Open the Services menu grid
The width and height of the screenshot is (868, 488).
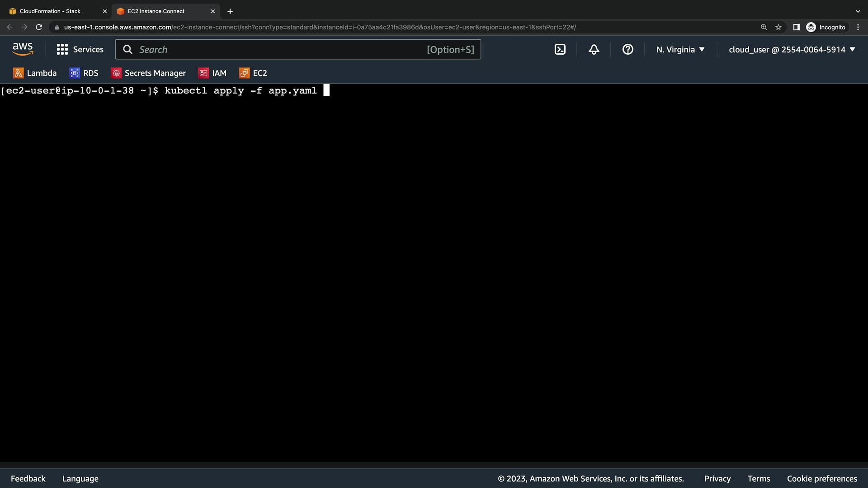[x=80, y=50]
